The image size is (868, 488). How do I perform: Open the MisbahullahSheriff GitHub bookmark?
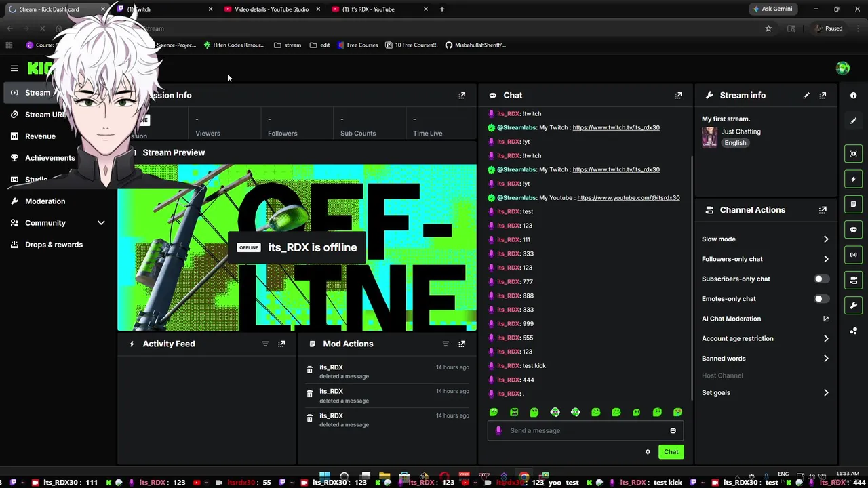click(475, 45)
